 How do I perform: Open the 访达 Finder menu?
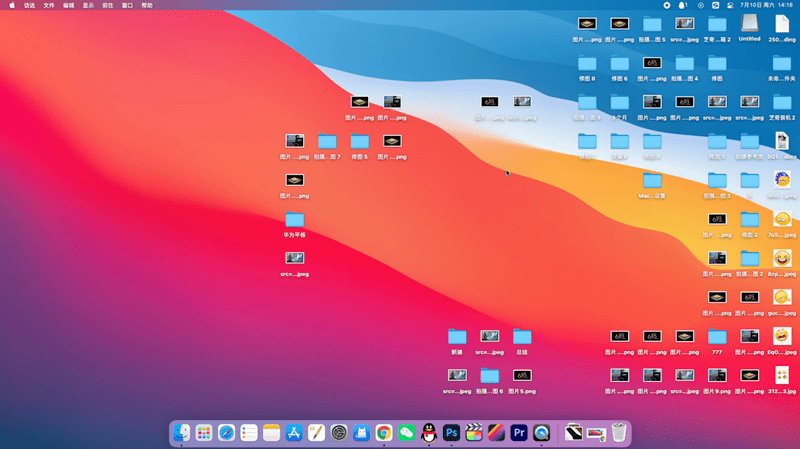tap(30, 5)
